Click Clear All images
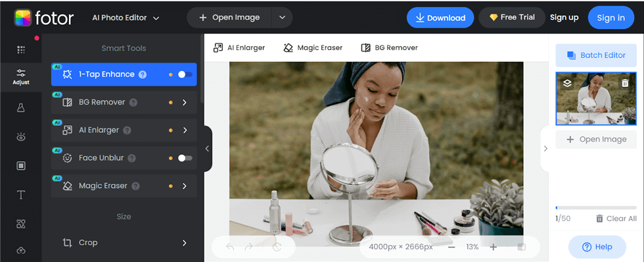 pyautogui.click(x=616, y=219)
